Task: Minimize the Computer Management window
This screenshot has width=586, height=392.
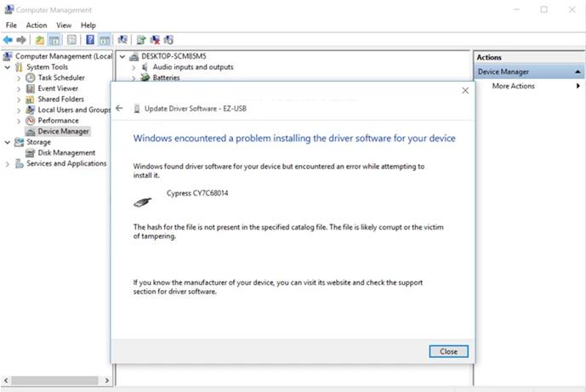Action: [516, 9]
